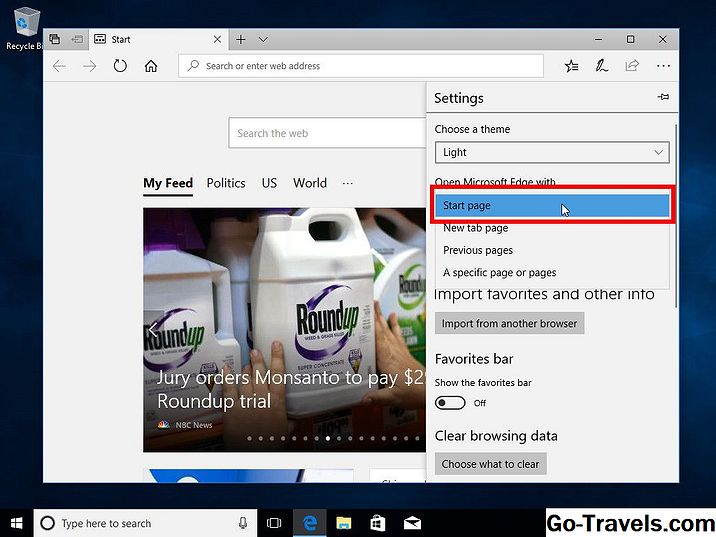Click the set these tabs aside icon
The image size is (716, 537).
[77, 39]
